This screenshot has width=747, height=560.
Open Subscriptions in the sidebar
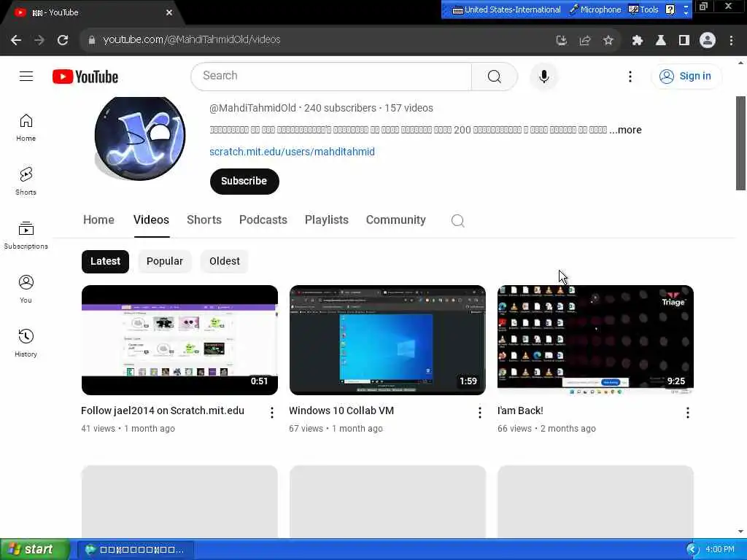point(26,236)
